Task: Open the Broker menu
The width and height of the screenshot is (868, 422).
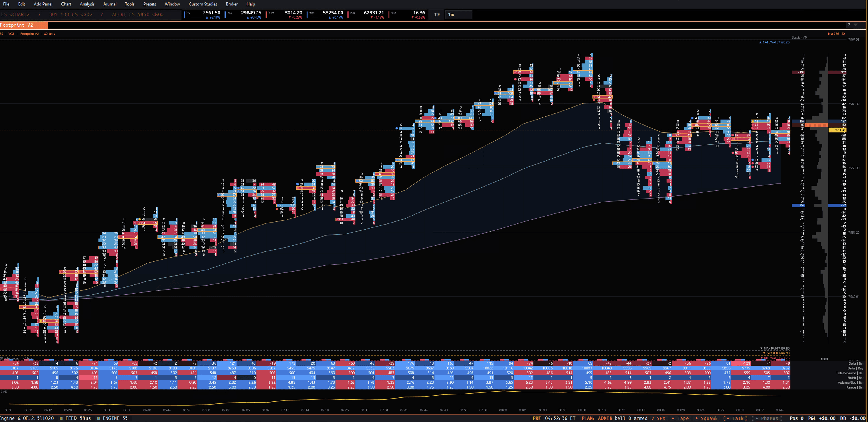Action: 232,4
